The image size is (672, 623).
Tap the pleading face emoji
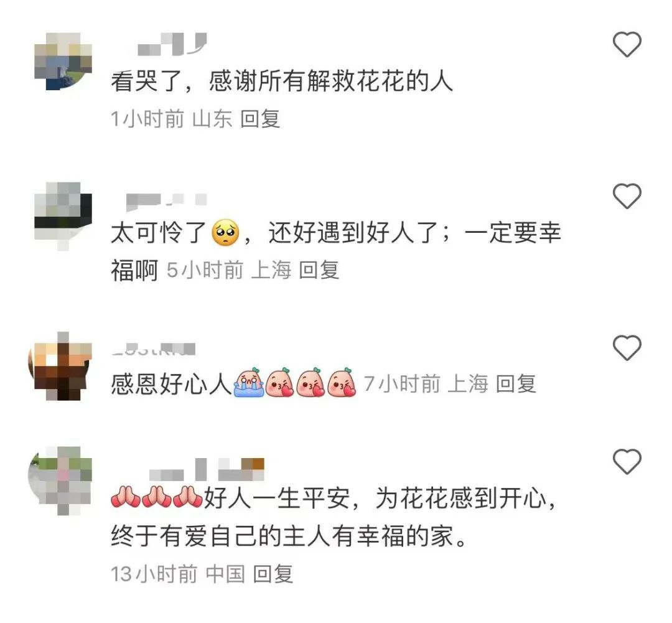[x=225, y=233]
